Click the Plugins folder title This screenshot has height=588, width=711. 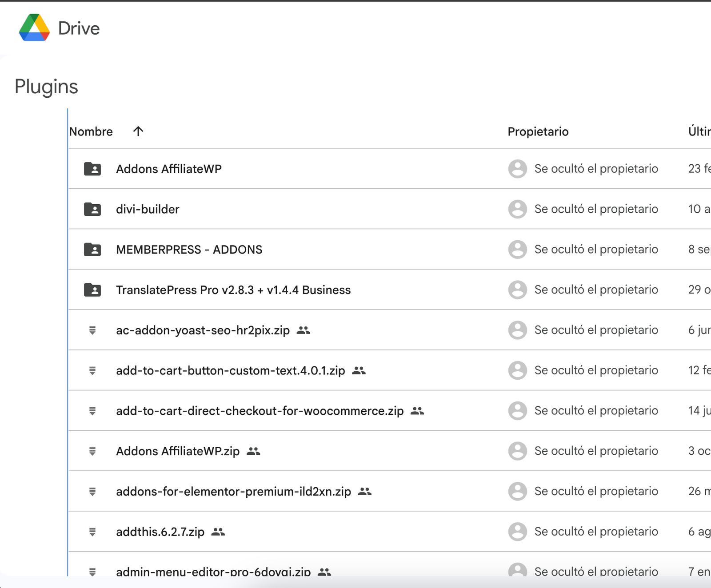coord(46,87)
